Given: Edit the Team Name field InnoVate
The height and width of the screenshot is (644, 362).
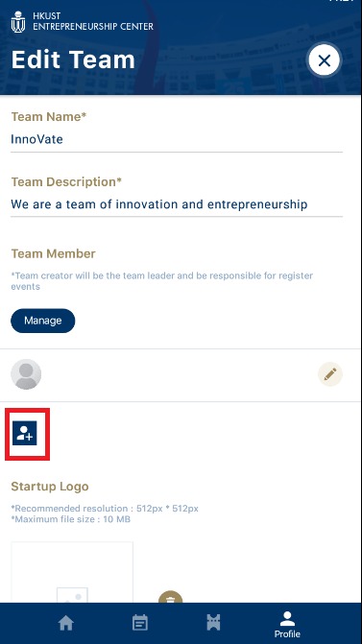Looking at the screenshot, I should (177, 139).
